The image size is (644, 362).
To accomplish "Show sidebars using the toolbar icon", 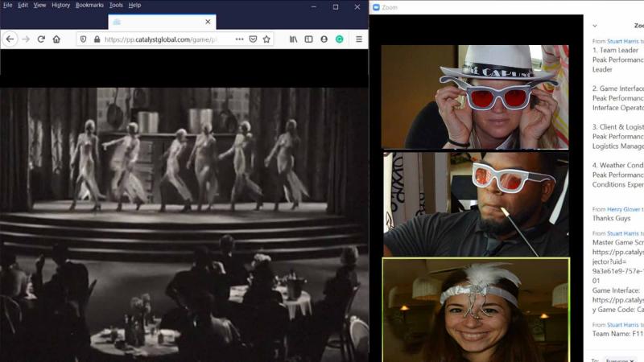I will [x=308, y=39].
